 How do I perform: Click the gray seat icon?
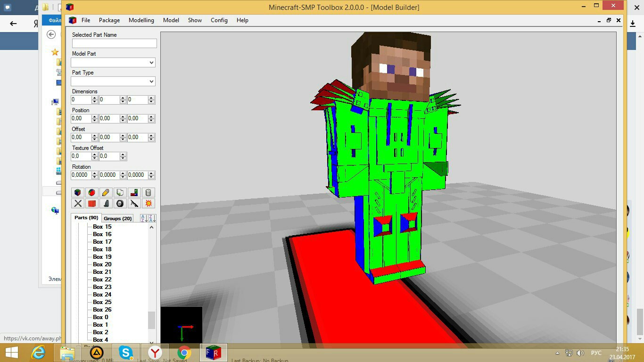106,203
